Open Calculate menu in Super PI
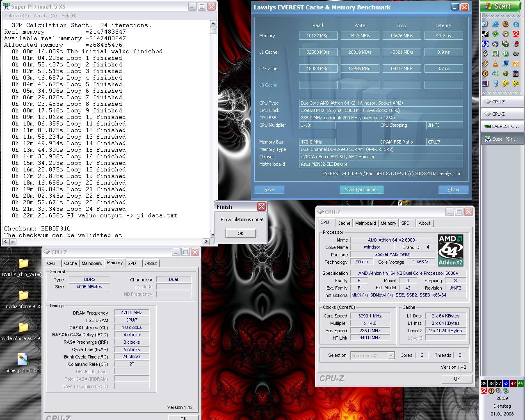The image size is (525, 420). pyautogui.click(x=16, y=16)
